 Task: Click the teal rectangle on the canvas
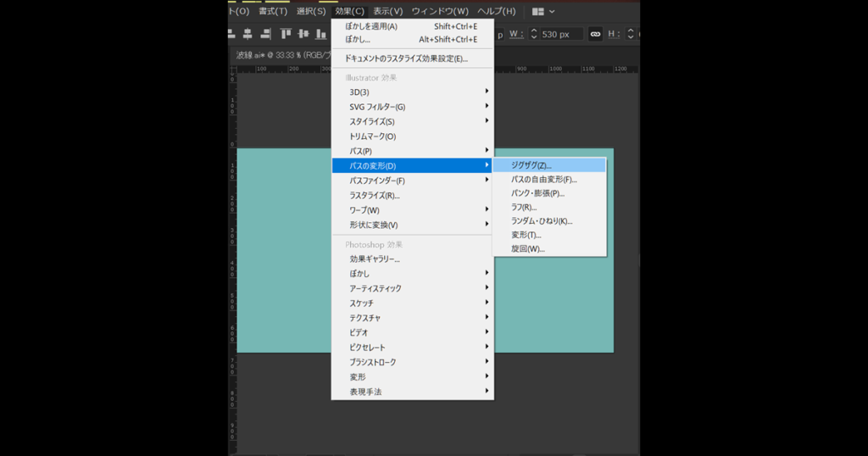[x=280, y=254]
